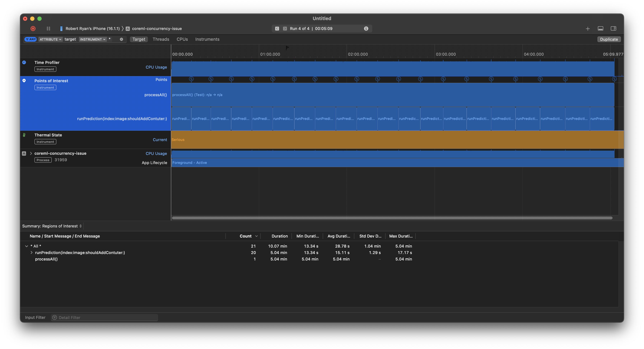
Task: Toggle the coreml-concurrency-issue expand arrow
Action: (x=30, y=153)
